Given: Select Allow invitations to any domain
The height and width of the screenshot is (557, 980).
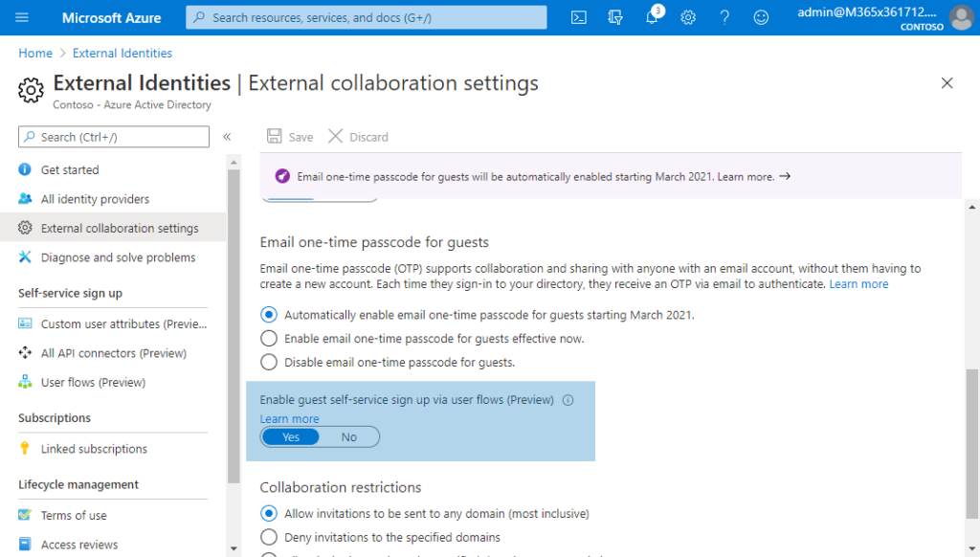Looking at the screenshot, I should coord(269,513).
